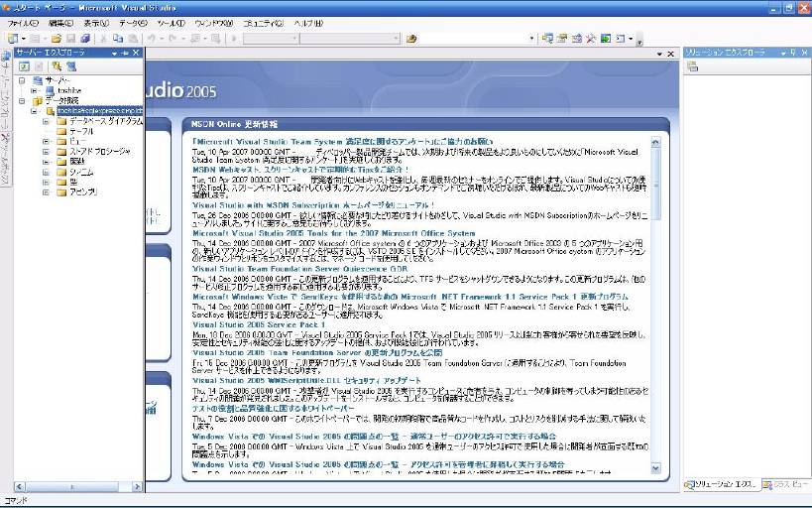The image size is (812, 508).
Task: Click the auto-hide pin of Solution Explorer
Action: pos(793,53)
